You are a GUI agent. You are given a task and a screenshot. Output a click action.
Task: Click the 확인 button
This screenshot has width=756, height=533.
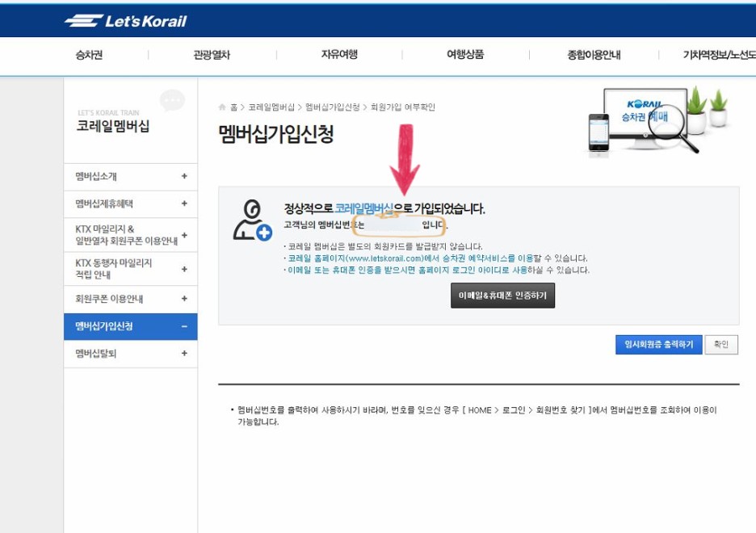[x=721, y=345]
